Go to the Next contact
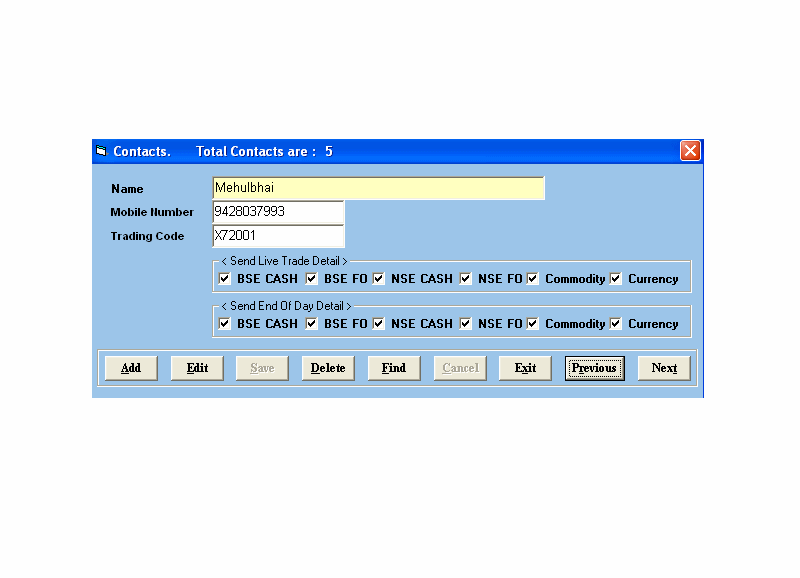 click(664, 368)
